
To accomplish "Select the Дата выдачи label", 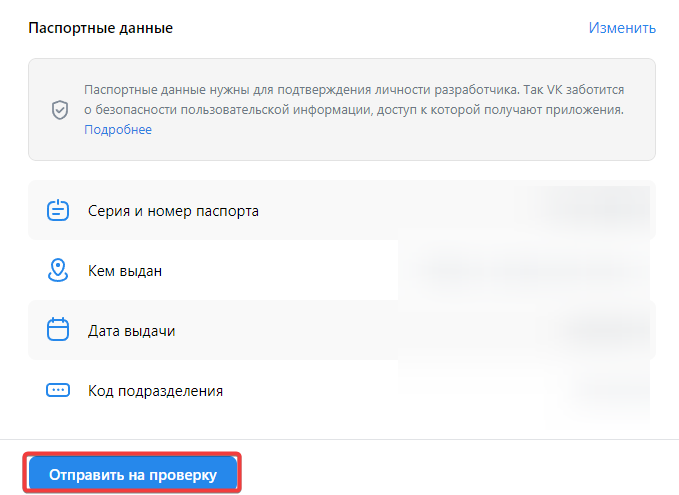I will pyautogui.click(x=132, y=331).
